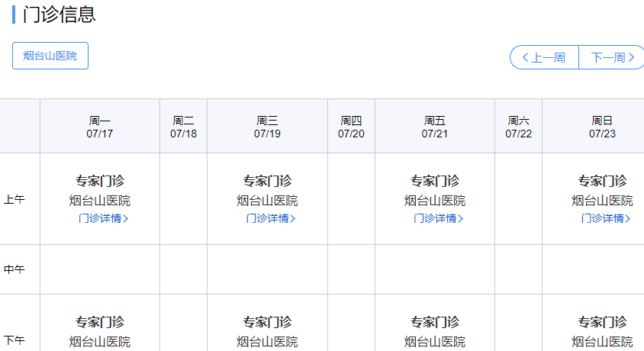Click the 周四 07/20 column header
644x351 pixels.
[351, 127]
